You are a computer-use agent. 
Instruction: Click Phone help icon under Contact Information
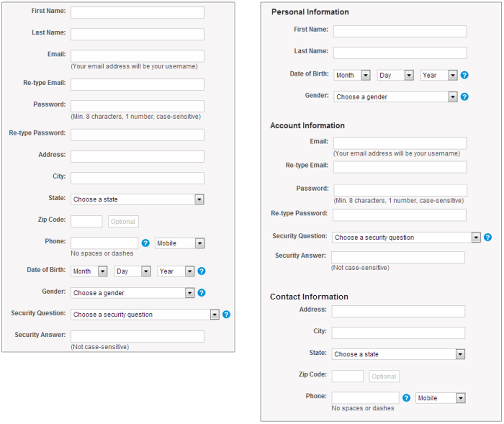(x=406, y=398)
